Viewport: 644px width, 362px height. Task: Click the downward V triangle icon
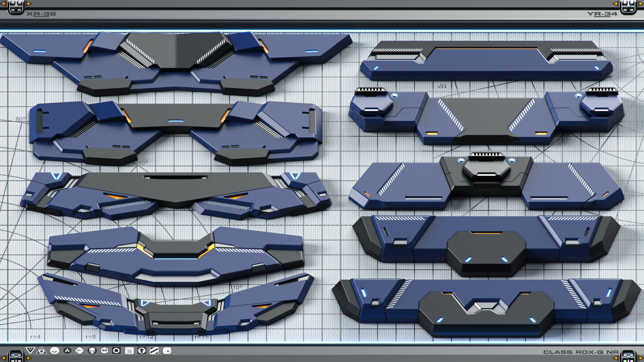pyautogui.click(x=30, y=351)
